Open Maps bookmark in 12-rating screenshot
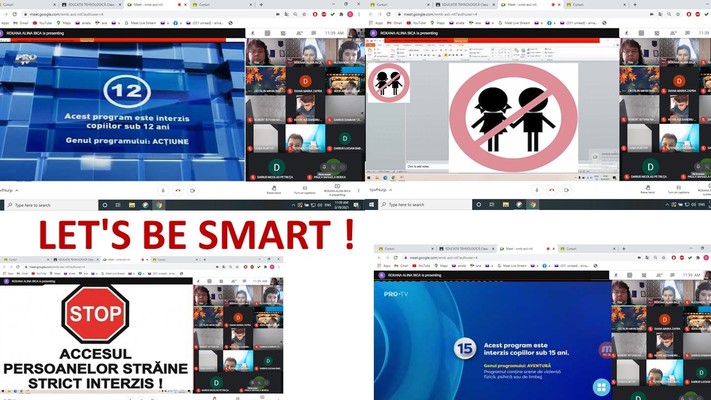This screenshot has height=400, width=711. [x=64, y=23]
